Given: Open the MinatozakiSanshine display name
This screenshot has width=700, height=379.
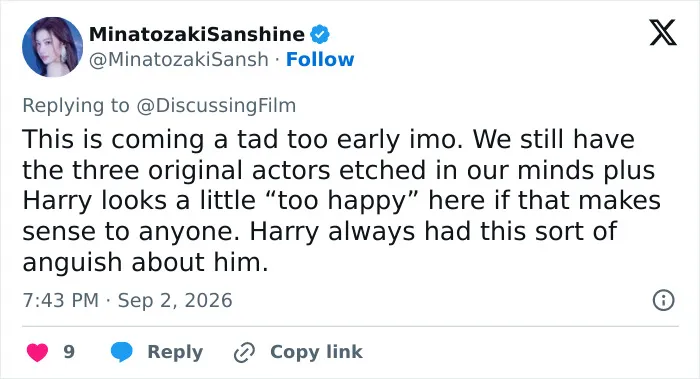Looking at the screenshot, I should pos(197,34).
